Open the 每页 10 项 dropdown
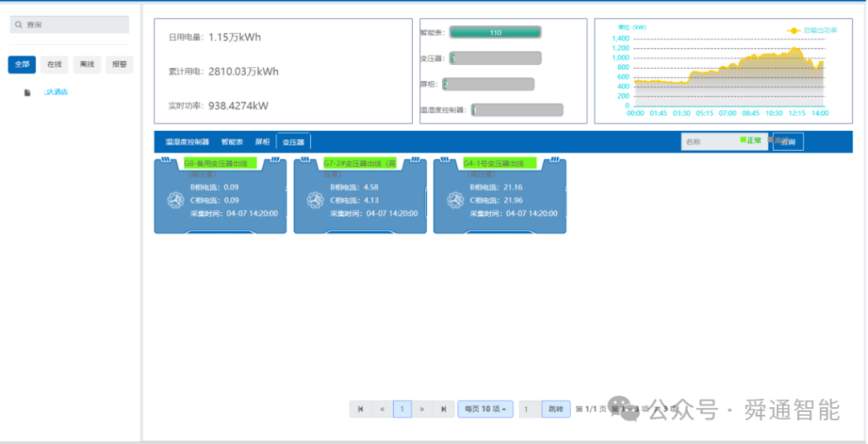868x444 pixels. tap(485, 409)
